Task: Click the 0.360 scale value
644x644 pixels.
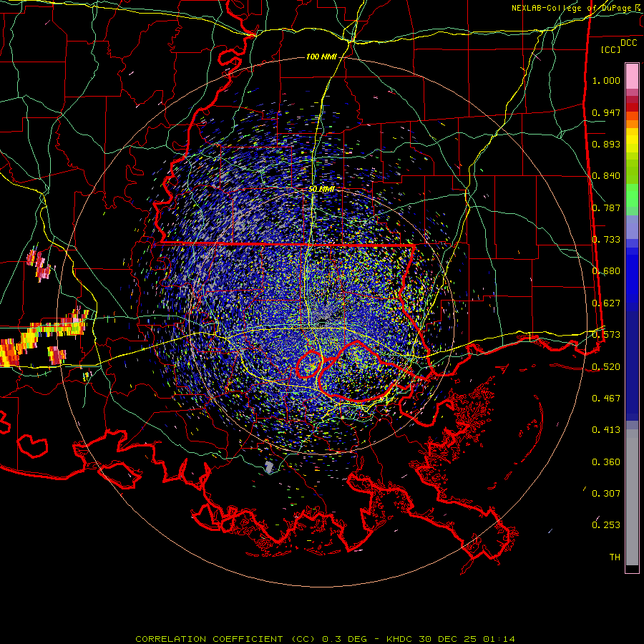Action: coord(606,462)
